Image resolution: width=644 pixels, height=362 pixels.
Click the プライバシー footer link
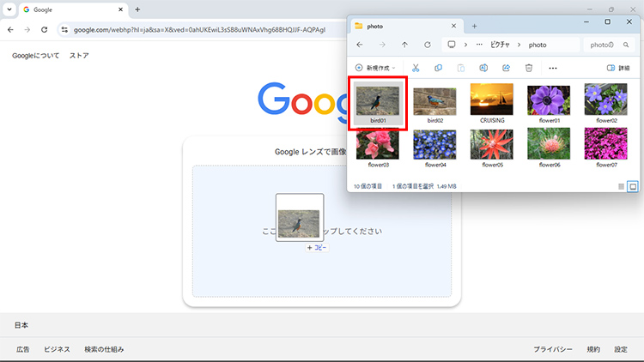click(552, 349)
